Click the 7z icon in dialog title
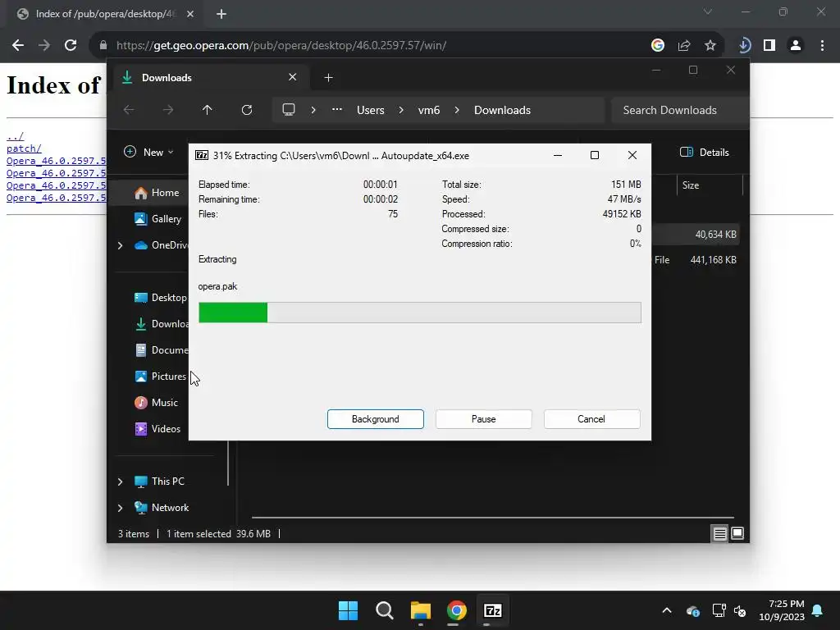Screen dimensions: 840x630 point(202,155)
